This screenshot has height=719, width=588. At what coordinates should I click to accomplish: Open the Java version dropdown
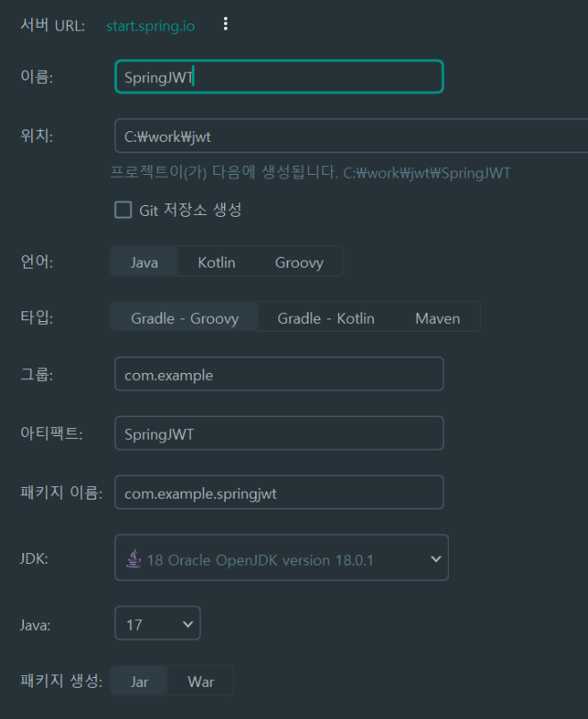tap(157, 624)
